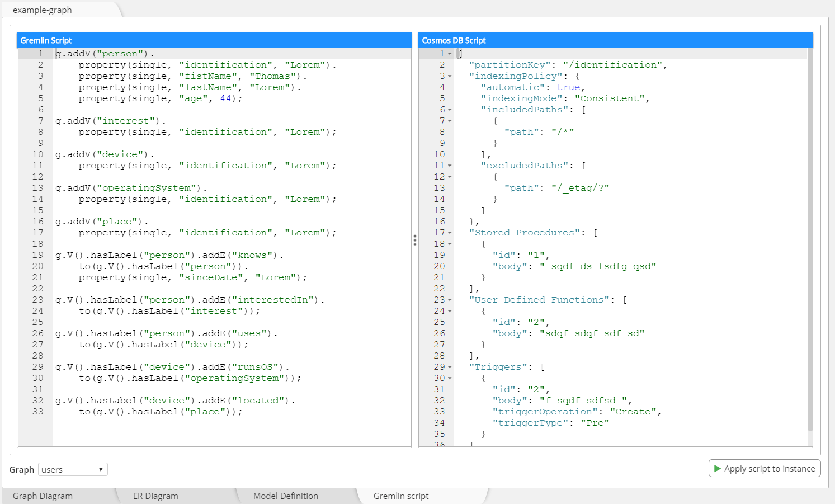Screen dimensions: 835x504
Task: Place cursor on g.addV("person") line
Action: 105,54
